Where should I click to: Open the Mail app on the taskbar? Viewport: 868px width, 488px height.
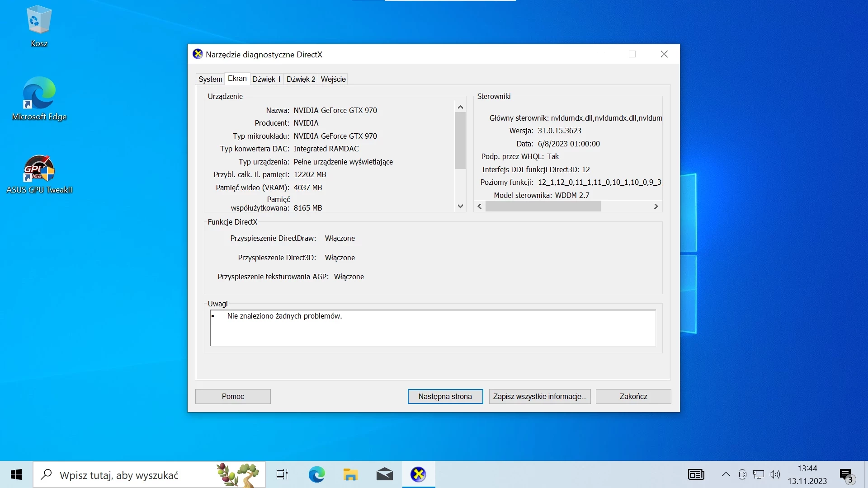384,474
